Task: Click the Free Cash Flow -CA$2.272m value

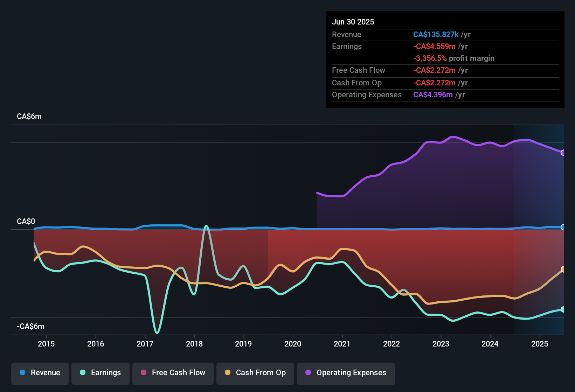Action: point(434,70)
